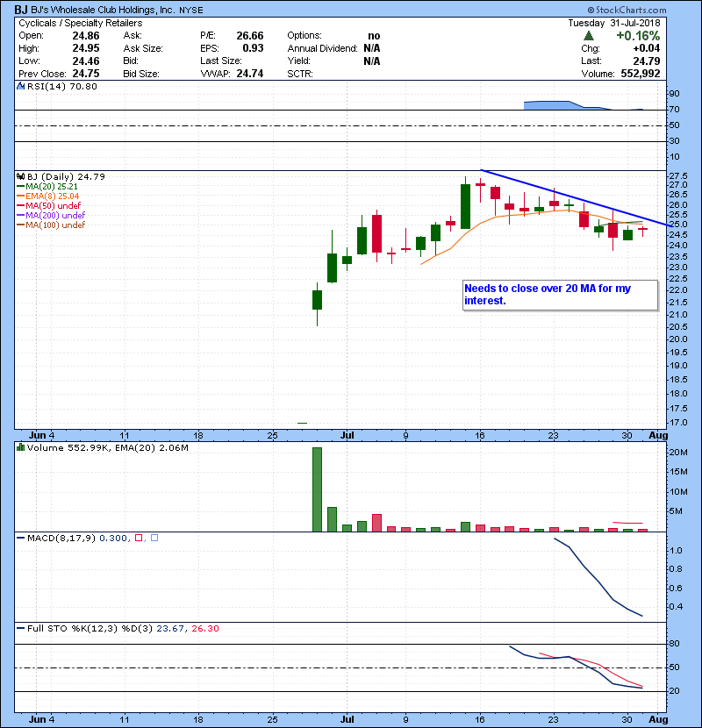Click the Chg value +0.04
The image size is (702, 728).
click(x=646, y=48)
